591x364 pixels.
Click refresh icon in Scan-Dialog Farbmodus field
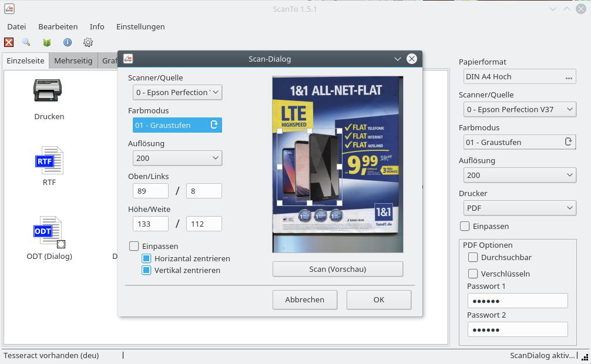coord(214,124)
